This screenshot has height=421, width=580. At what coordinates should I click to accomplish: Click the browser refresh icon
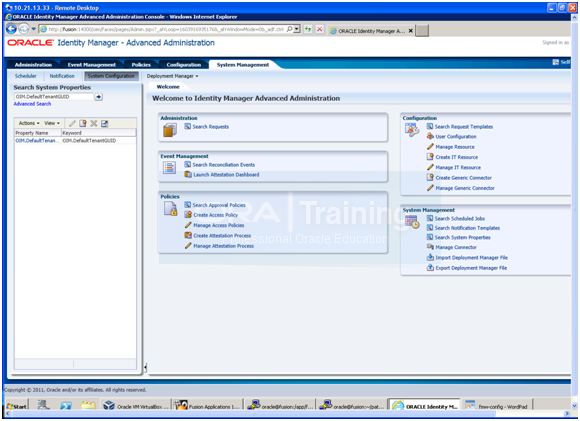tap(307, 29)
